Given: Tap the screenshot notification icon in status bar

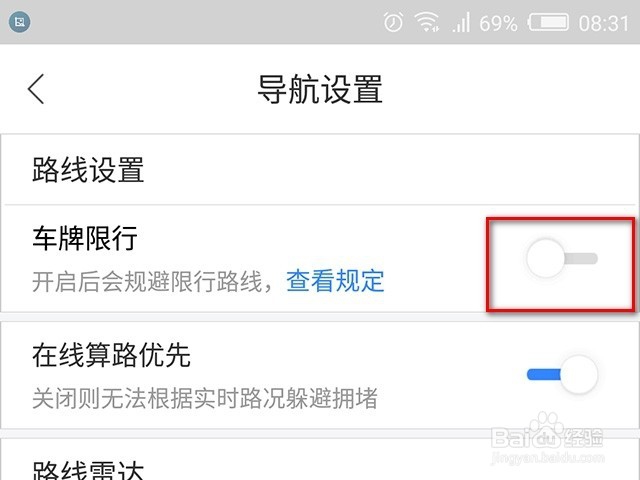Looking at the screenshot, I should 19,22.
